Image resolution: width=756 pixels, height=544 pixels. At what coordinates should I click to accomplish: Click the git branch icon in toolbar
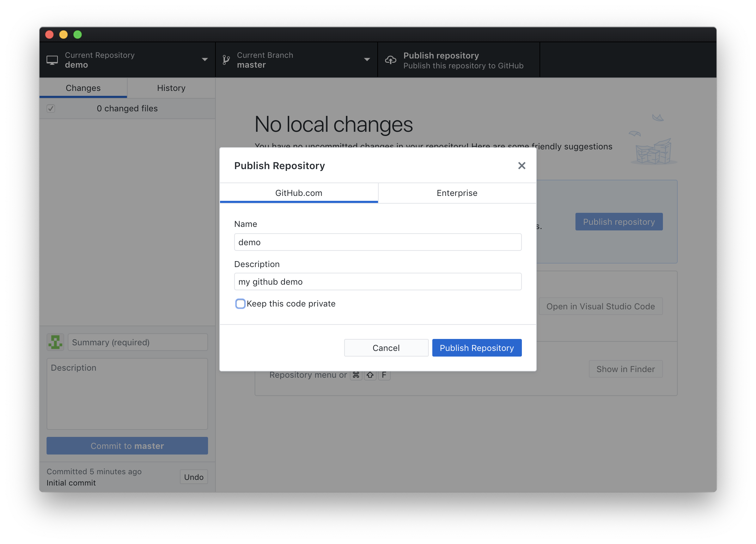coord(226,60)
